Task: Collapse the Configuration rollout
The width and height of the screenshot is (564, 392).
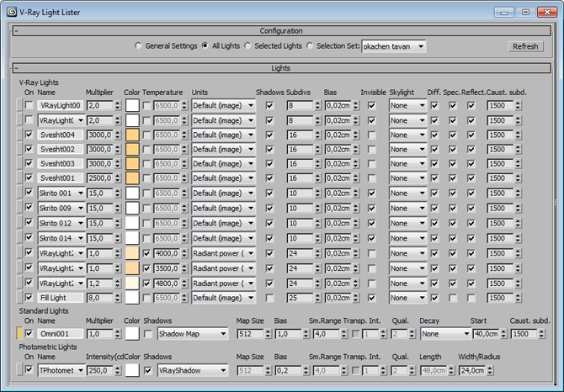Action: [281, 31]
